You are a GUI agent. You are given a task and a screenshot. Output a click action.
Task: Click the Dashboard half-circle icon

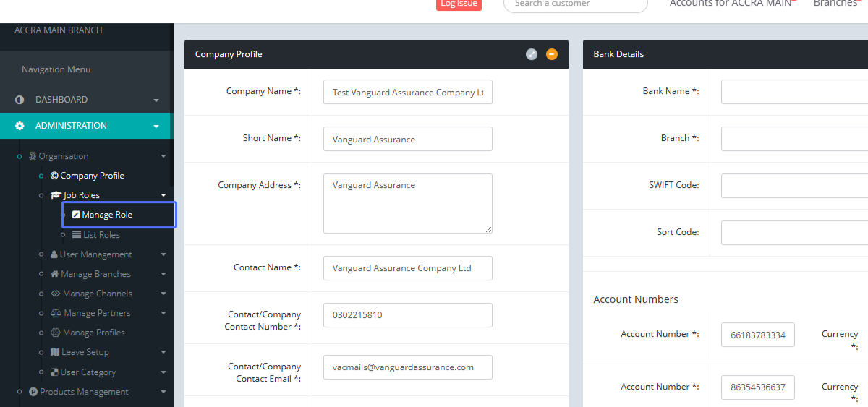coord(20,100)
